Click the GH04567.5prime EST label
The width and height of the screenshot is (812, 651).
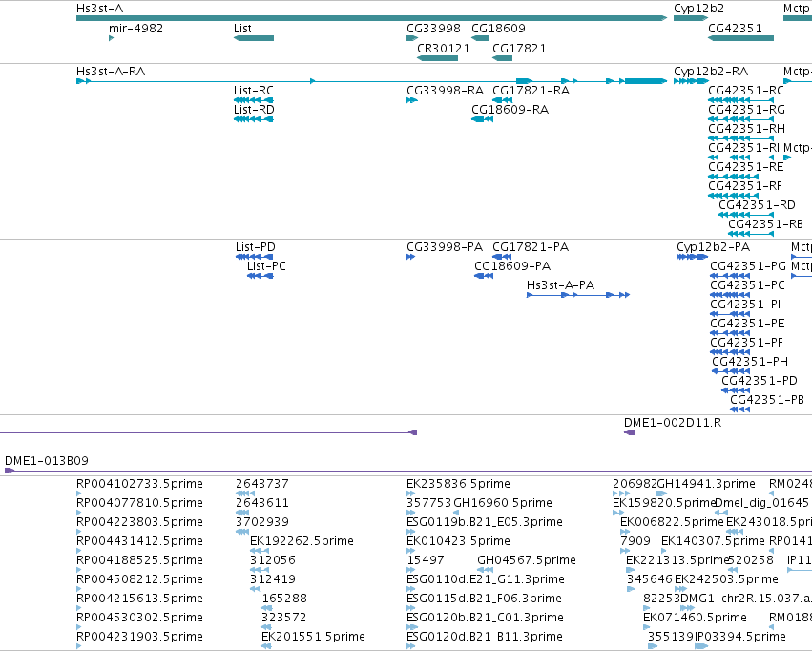[527, 560]
